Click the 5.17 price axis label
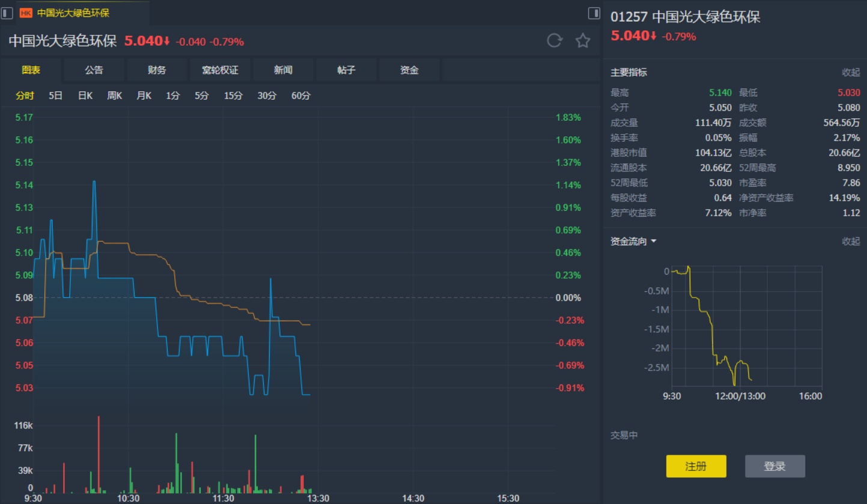Viewport: 867px width, 504px height. [x=24, y=117]
